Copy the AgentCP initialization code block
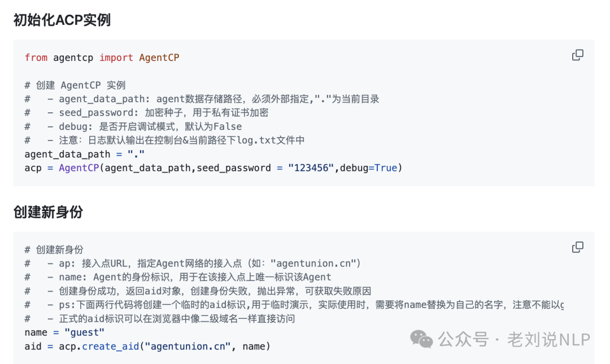Viewport: 610px width, 364px height. 577,55
